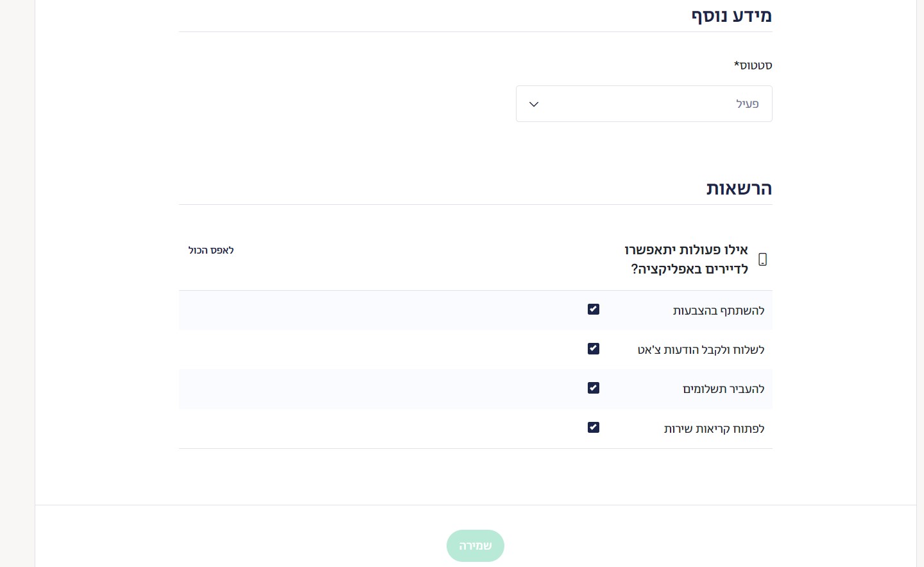Click the סטטוס* field label

tap(753, 65)
